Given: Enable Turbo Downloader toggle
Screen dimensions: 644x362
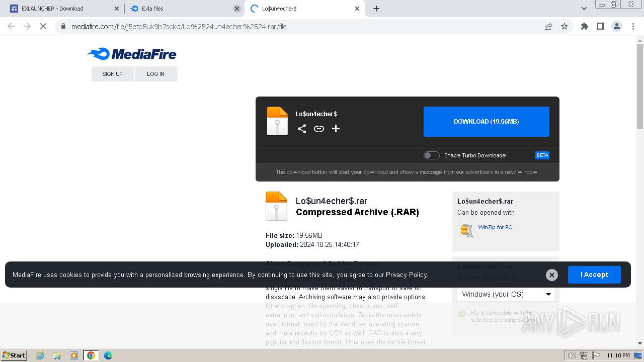Looking at the screenshot, I should pyautogui.click(x=431, y=155).
